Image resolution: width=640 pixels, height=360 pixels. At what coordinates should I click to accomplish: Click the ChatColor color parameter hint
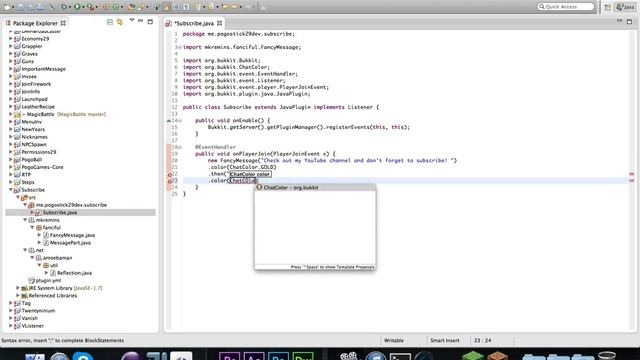tap(250, 174)
